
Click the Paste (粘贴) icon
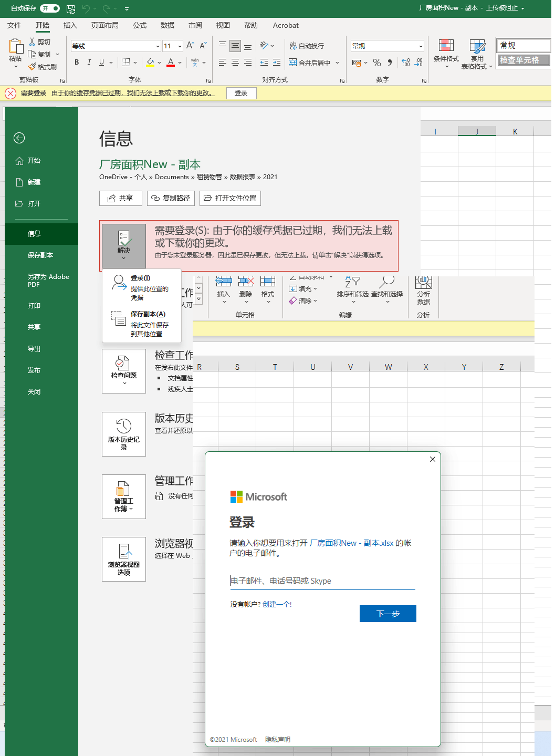click(x=15, y=47)
